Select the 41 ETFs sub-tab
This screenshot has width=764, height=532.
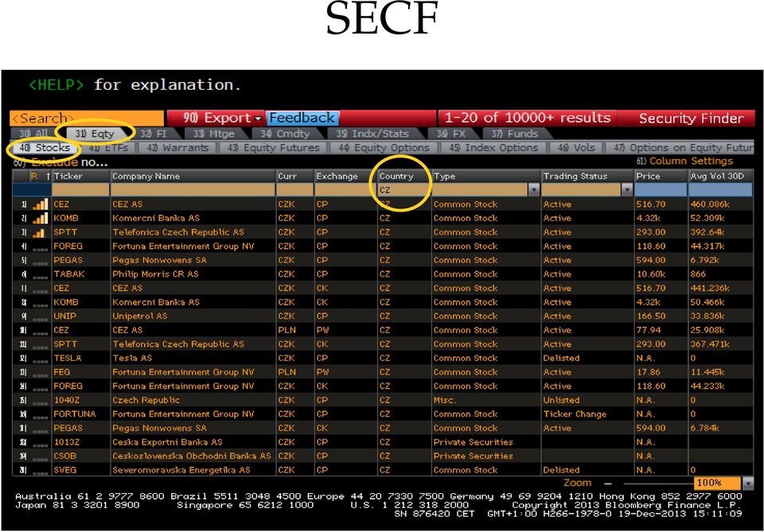click(x=108, y=147)
